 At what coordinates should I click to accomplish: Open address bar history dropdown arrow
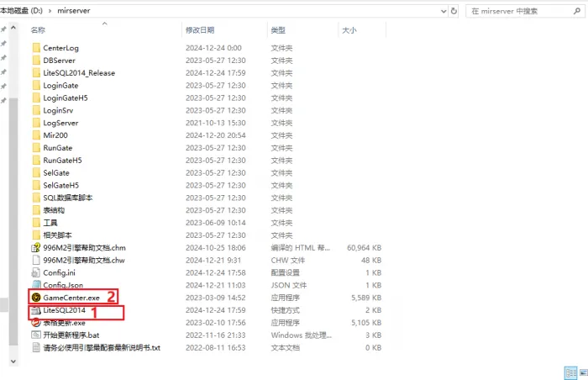tap(444, 11)
